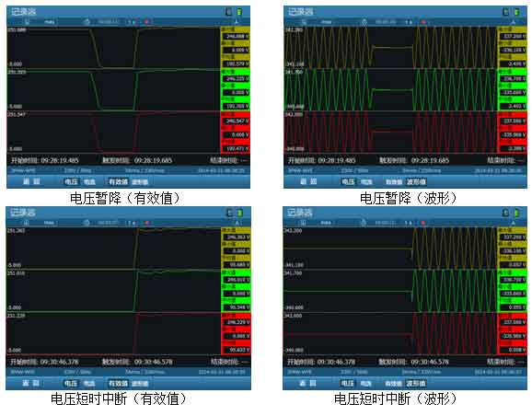Switch to 波形值 in the 电压暂降（有效值） screen

140,182
